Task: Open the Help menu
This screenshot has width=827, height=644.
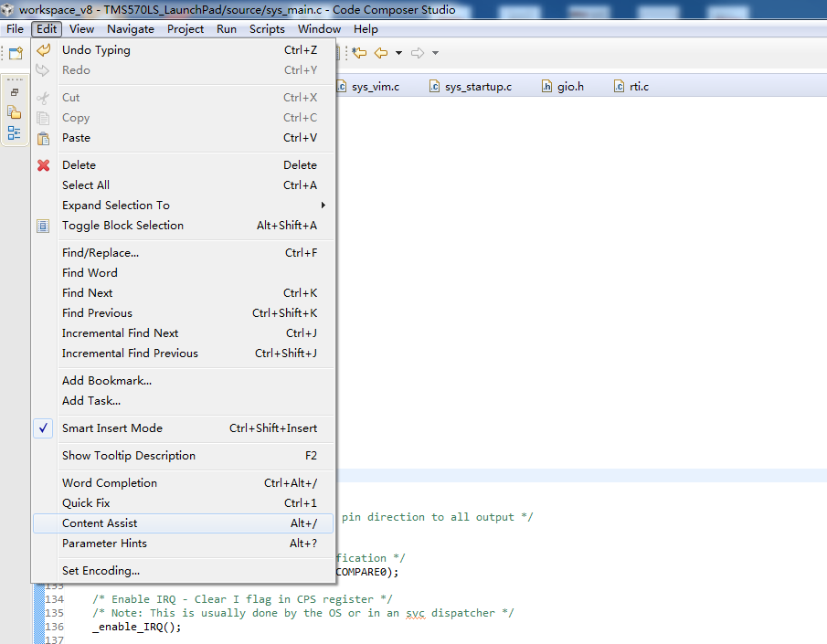Action: (366, 29)
